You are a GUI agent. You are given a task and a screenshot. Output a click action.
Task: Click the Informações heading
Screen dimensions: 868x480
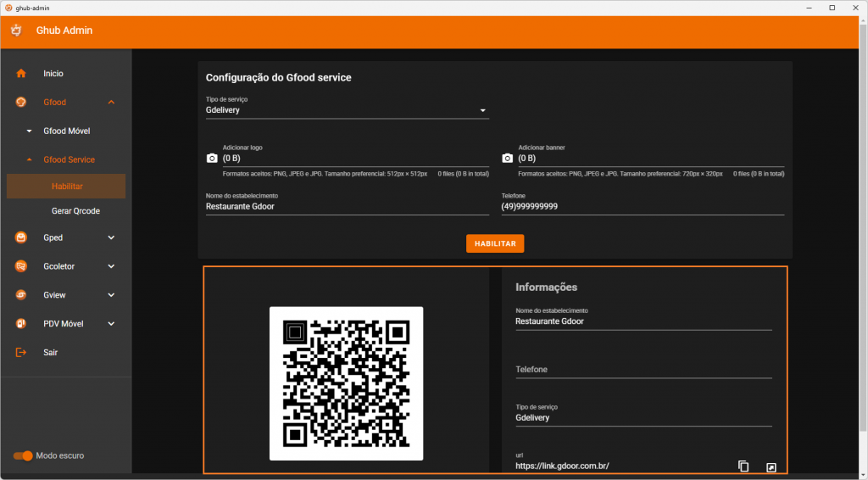pyautogui.click(x=547, y=287)
